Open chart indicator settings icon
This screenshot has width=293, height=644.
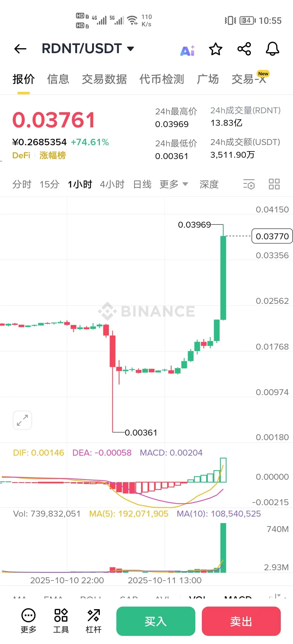(249, 184)
